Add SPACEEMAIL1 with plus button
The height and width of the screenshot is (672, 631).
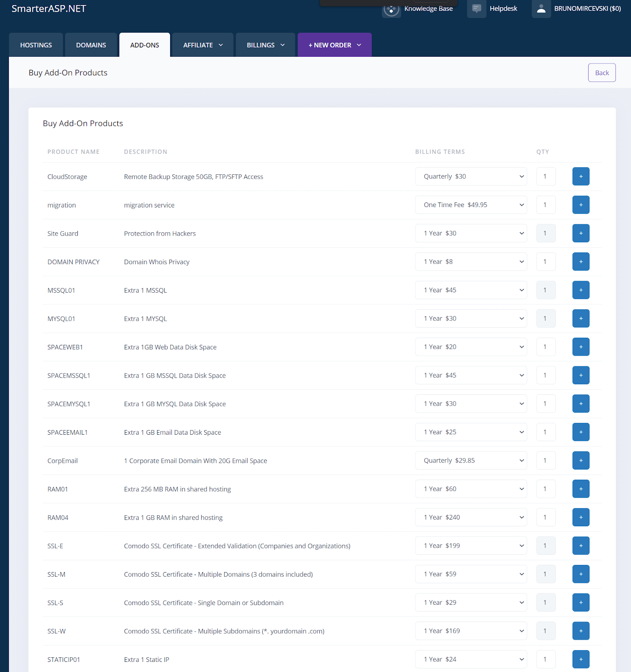581,432
